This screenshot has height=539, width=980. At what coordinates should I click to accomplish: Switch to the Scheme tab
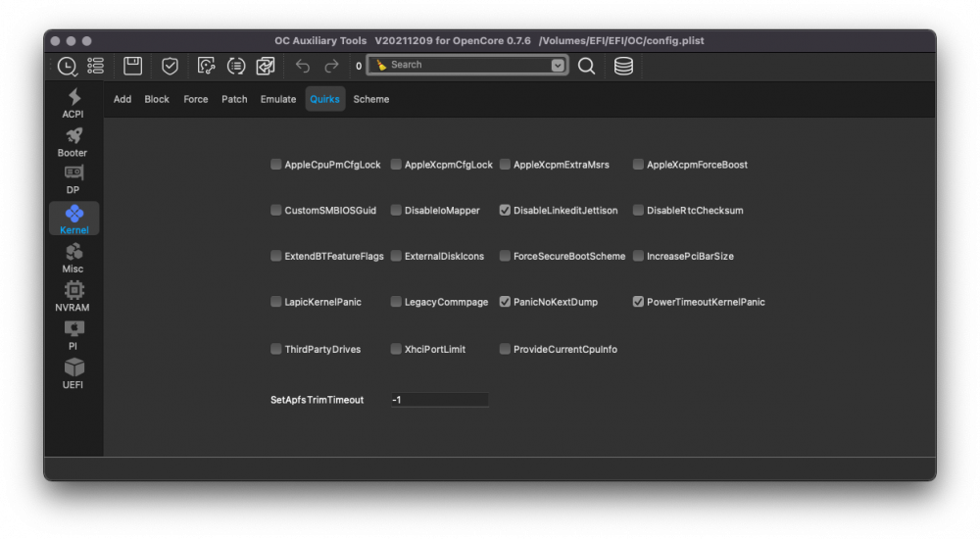coord(371,99)
